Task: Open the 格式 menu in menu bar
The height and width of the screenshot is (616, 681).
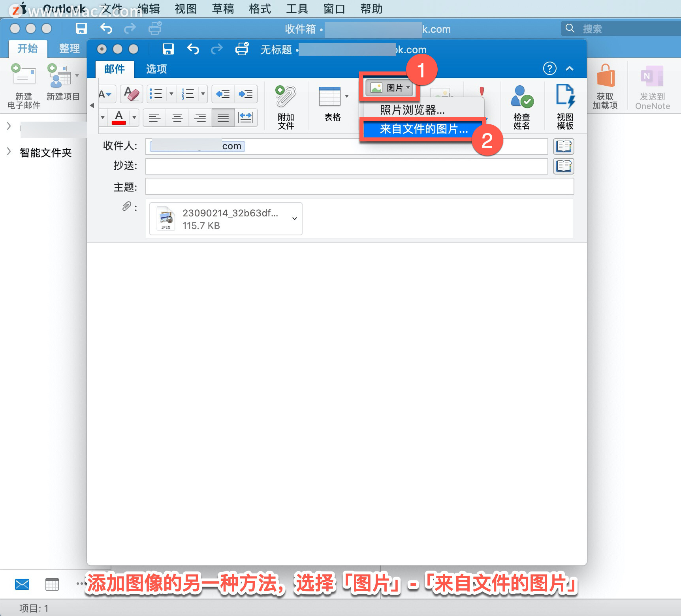Action: pos(260,9)
